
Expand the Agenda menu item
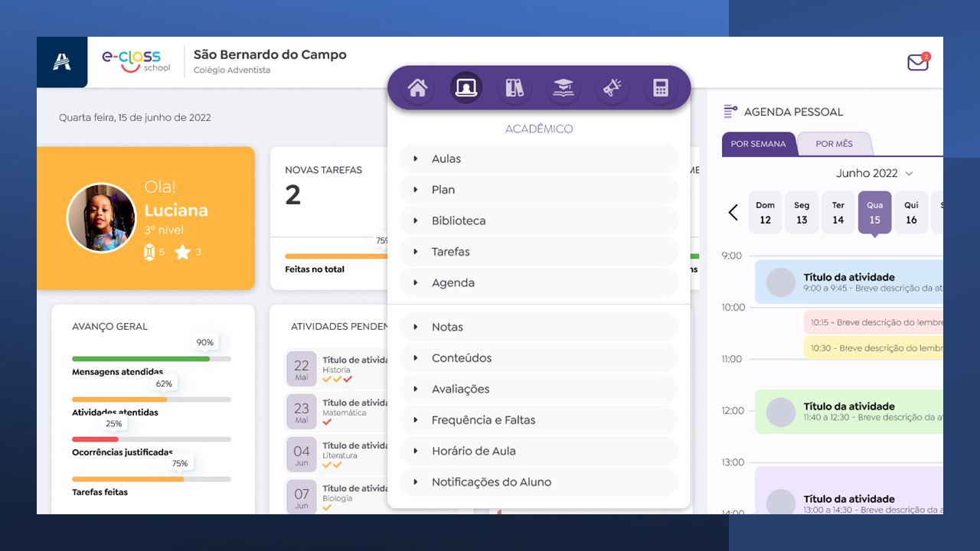(x=539, y=282)
